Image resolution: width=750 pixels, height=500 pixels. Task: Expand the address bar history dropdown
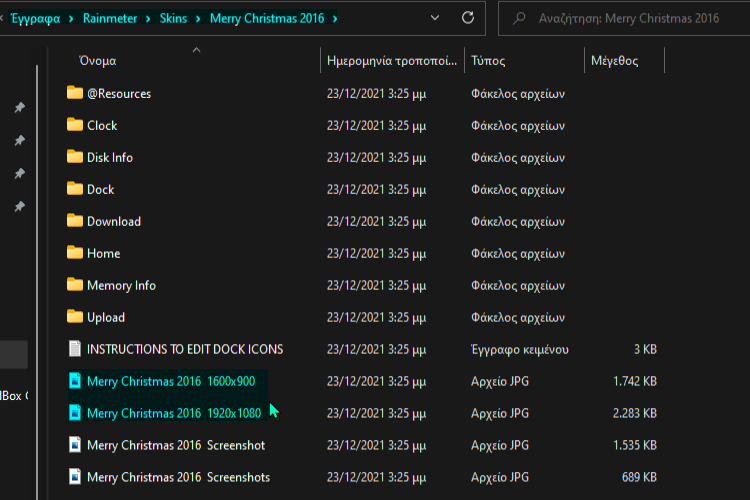[435, 18]
